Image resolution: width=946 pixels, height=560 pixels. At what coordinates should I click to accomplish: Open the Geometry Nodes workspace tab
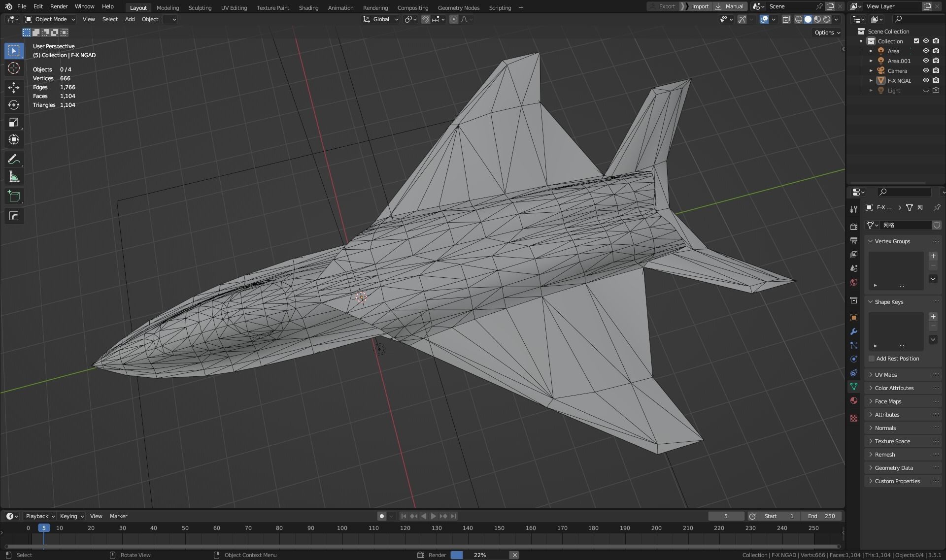458,7
